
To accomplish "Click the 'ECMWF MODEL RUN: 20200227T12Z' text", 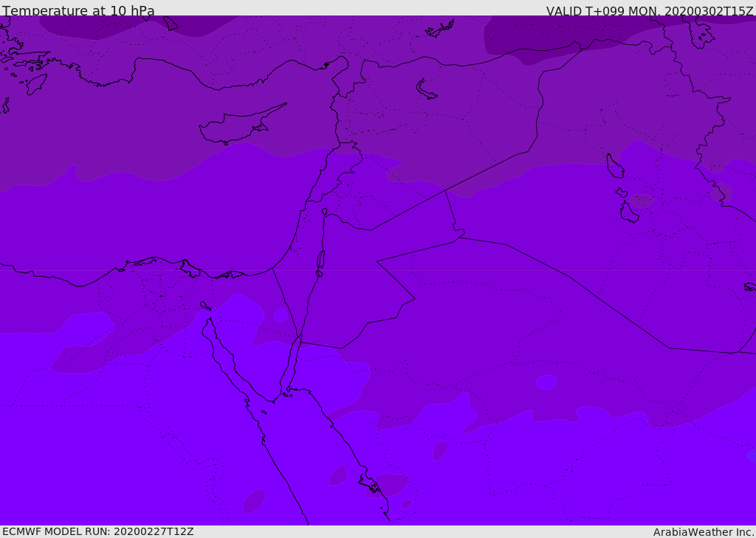I will [98, 531].
